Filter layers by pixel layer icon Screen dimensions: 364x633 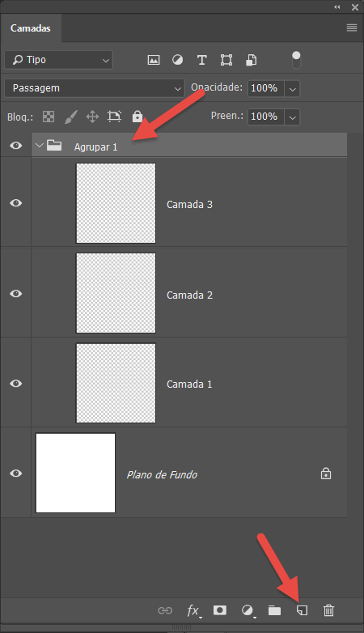pos(154,60)
